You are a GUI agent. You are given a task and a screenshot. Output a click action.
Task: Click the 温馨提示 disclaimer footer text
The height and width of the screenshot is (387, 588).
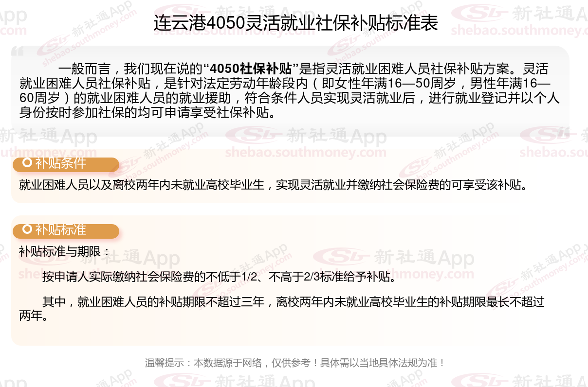pos(295,363)
